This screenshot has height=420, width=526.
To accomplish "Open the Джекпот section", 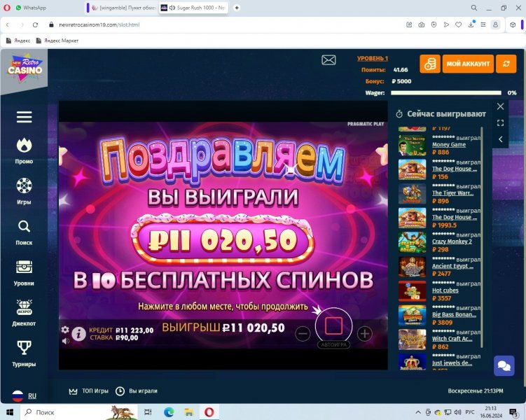I will [24, 313].
